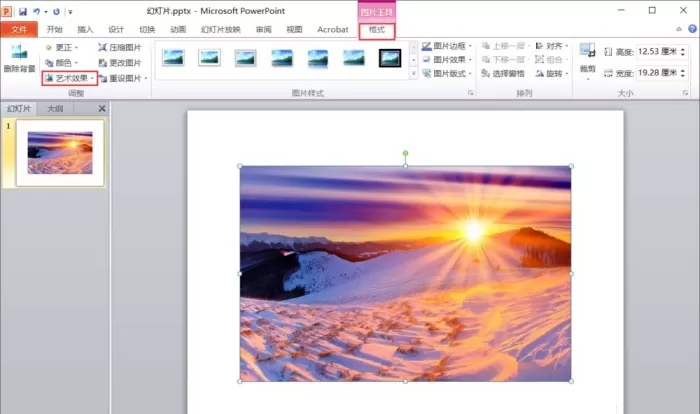This screenshot has height=414, width=700.
Task: Open the Picture Border (图片边框) dropdown
Action: [x=447, y=46]
